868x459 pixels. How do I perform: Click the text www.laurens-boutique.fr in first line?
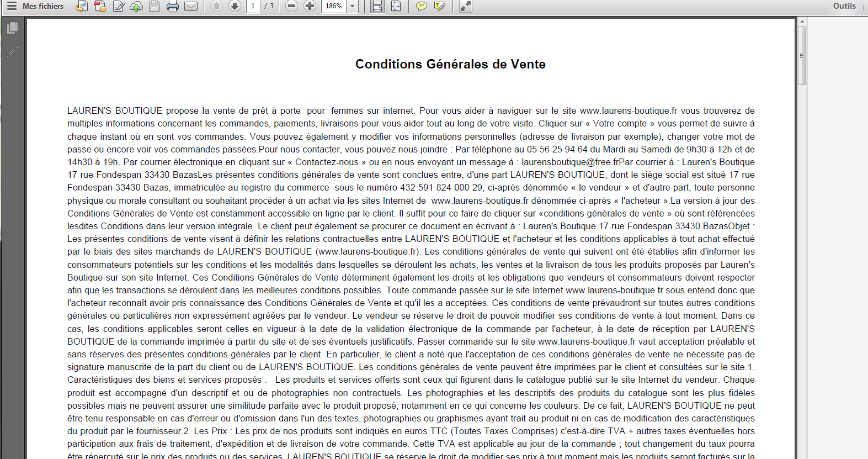(629, 111)
